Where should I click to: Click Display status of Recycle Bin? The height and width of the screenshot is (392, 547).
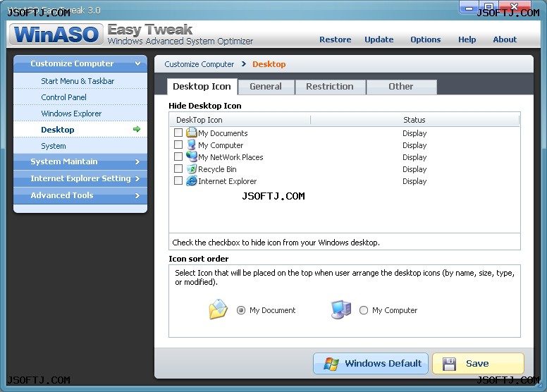414,169
